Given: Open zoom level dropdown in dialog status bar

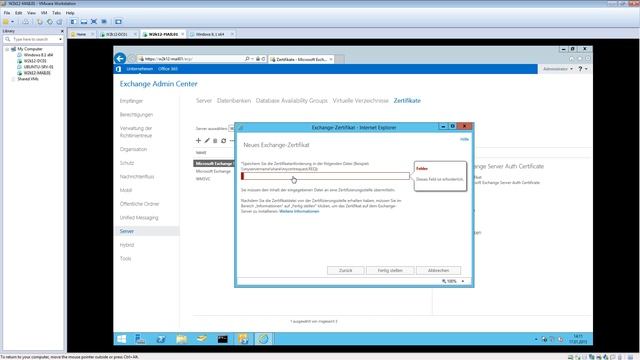Looking at the screenshot, I should [462, 281].
